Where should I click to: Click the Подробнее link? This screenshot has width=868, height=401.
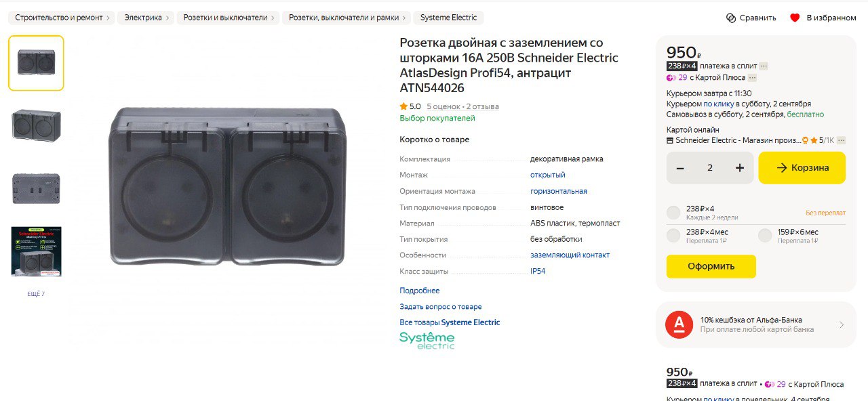pyautogui.click(x=420, y=291)
